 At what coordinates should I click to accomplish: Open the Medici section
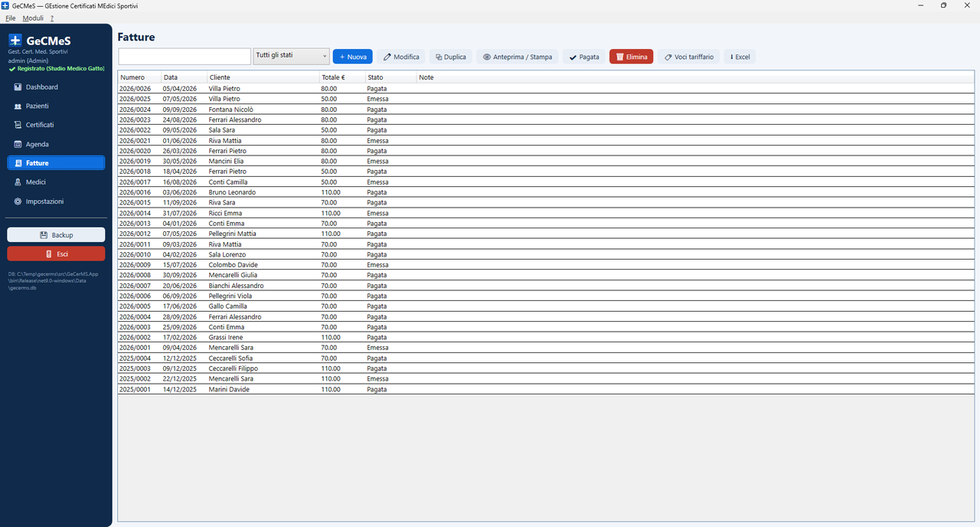click(x=56, y=182)
